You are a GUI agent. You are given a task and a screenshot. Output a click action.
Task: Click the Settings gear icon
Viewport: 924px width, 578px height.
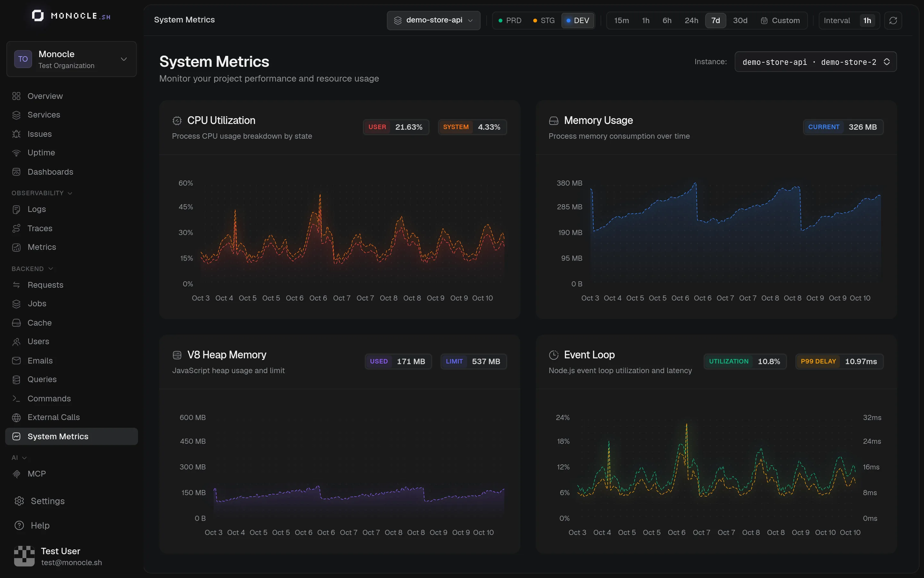[x=19, y=501]
